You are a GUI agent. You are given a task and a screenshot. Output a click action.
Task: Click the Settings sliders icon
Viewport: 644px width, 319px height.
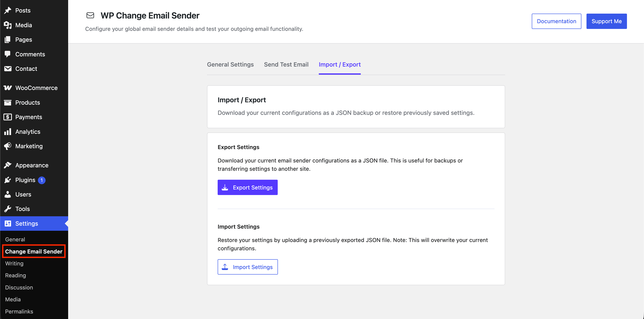[8, 223]
